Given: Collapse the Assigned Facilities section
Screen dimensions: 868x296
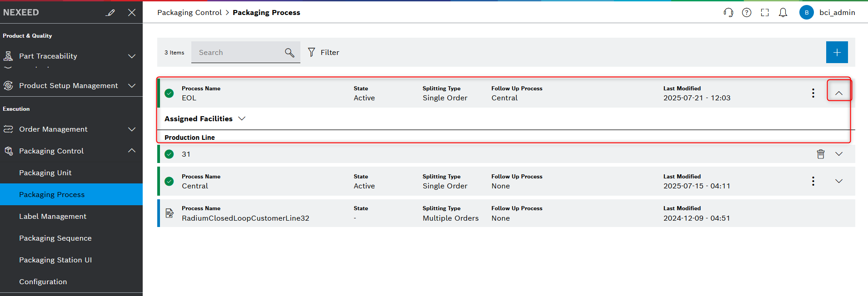Looking at the screenshot, I should (242, 118).
